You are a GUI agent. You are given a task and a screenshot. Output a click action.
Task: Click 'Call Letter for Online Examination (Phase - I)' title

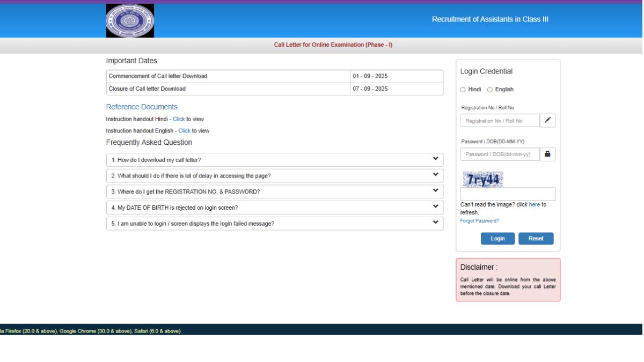(333, 45)
